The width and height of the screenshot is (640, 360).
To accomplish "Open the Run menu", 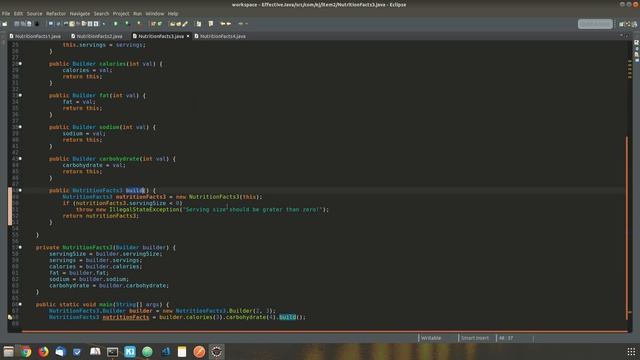I will pos(138,13).
